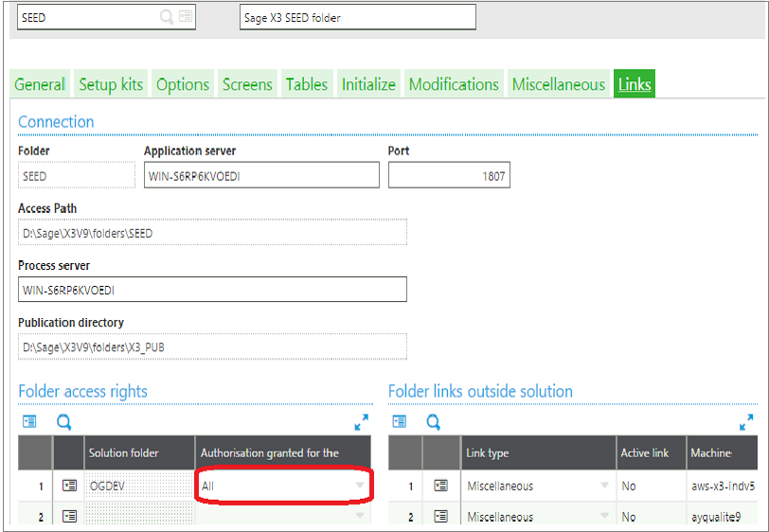The image size is (769, 532).
Task: Open Link type dropdown for ayqualite9 row
Action: coord(604,515)
